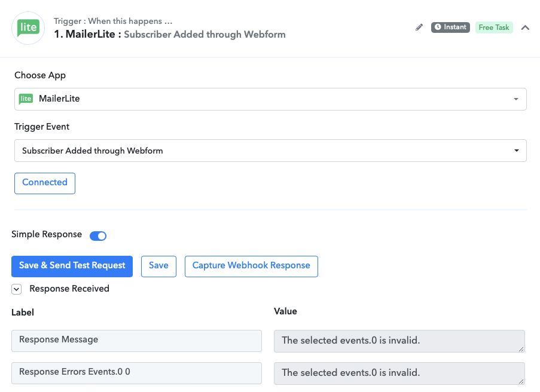Image resolution: width=540 pixels, height=392 pixels.
Task: Toggle the Simple Response switch
Action: click(x=98, y=236)
